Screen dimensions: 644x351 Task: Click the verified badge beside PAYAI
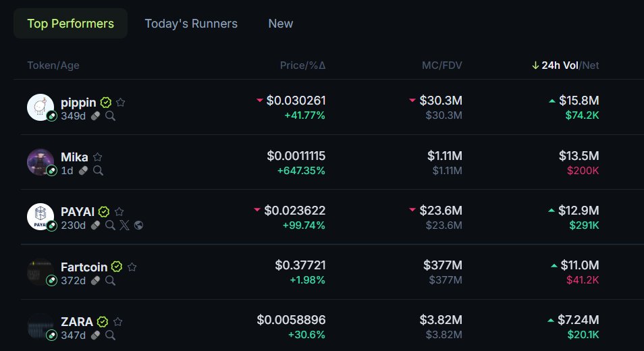tap(104, 211)
